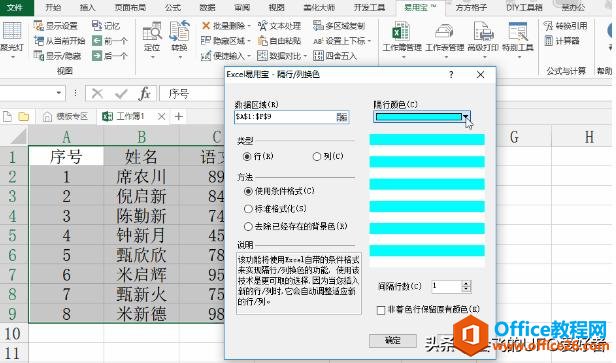Image resolution: width=616 pixels, height=363 pixels.
Task: Switch to the DIY工具箱 ribbon tab
Action: pos(524,7)
